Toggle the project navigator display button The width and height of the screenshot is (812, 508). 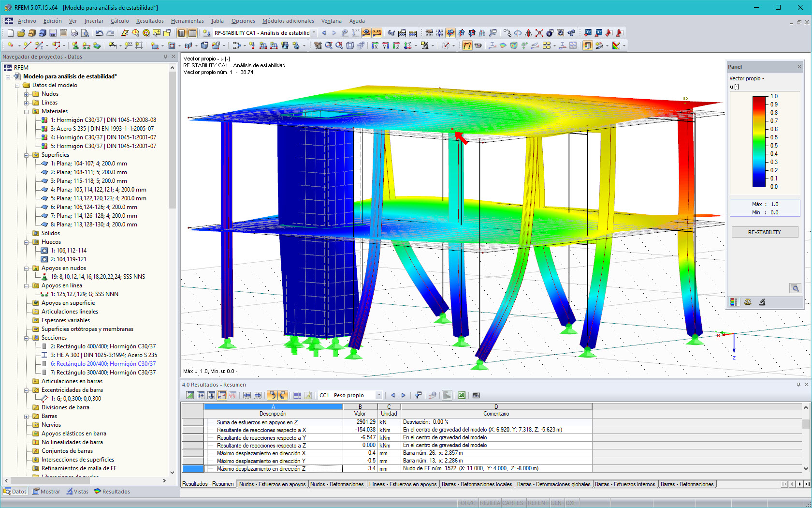[181, 33]
